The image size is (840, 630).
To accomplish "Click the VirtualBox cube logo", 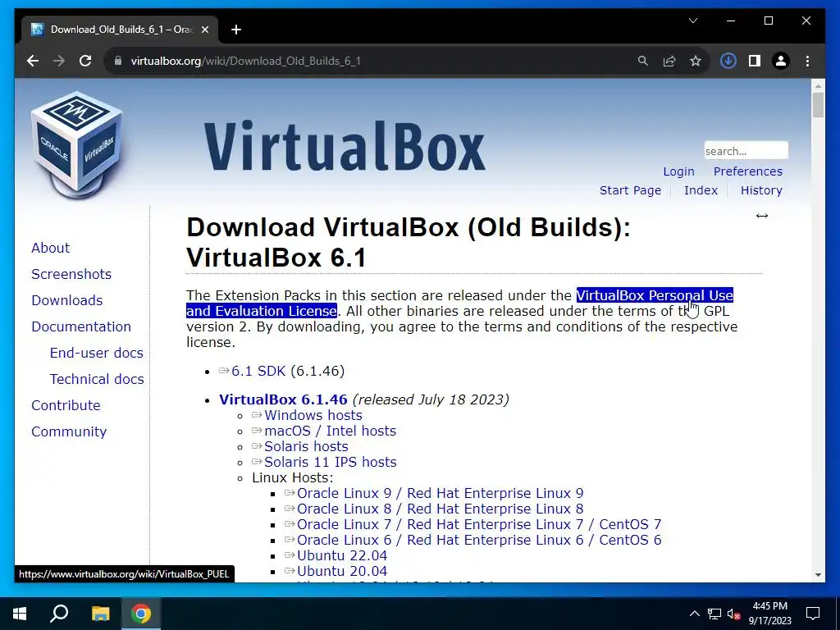I will point(77,144).
